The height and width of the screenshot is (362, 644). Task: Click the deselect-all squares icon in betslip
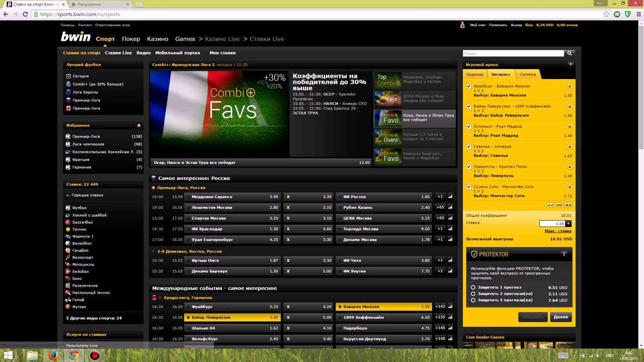pyautogui.click(x=559, y=205)
